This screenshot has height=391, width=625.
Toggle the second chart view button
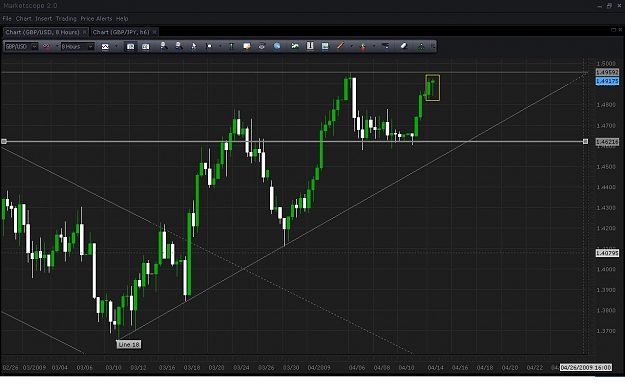point(145,47)
